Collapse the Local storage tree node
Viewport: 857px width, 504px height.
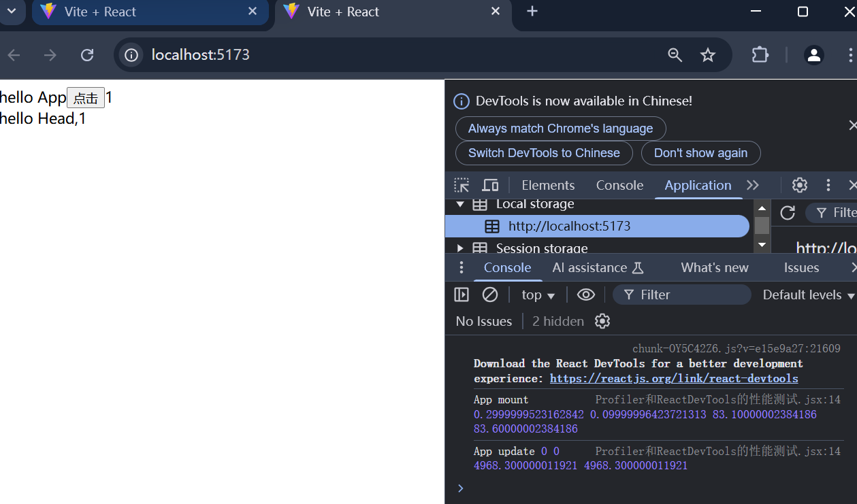(x=461, y=204)
